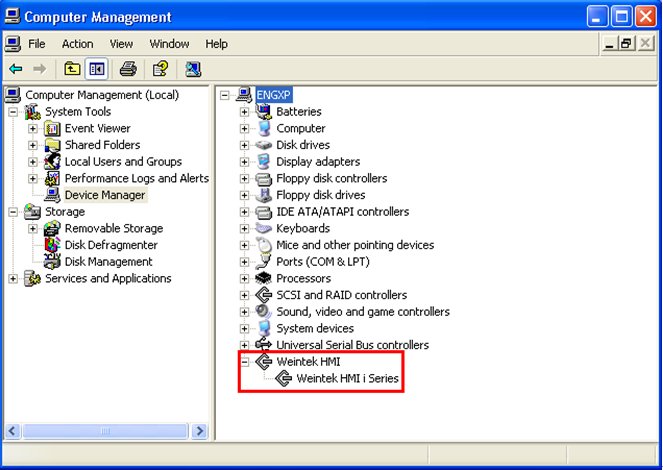Screen dimensions: 663x470
Task: Toggle the Show/Hide Console Tree icon
Action: click(97, 68)
